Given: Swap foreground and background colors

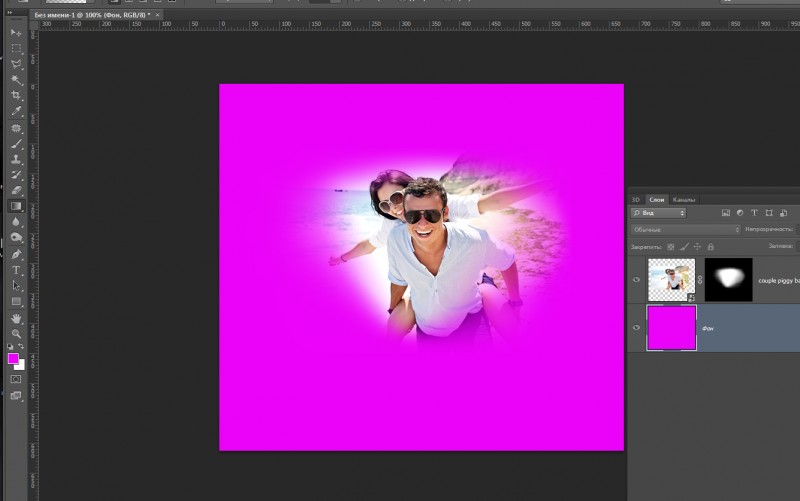Looking at the screenshot, I should coord(21,346).
